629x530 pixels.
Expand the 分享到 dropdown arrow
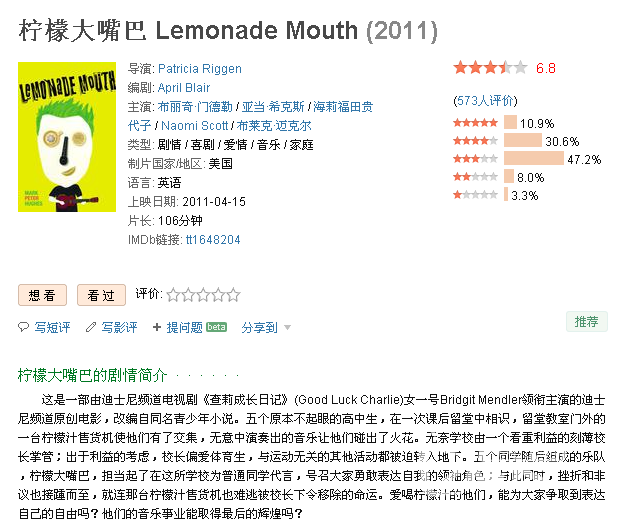pos(287,327)
